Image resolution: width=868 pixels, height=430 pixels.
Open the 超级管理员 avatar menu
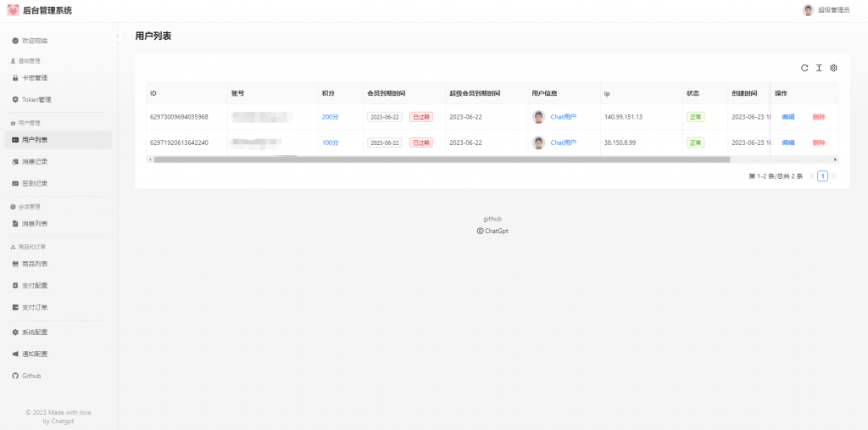click(x=808, y=10)
